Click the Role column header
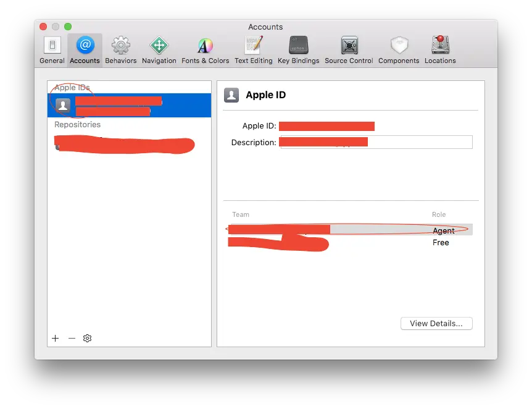The height and width of the screenshot is (409, 532). click(x=439, y=214)
